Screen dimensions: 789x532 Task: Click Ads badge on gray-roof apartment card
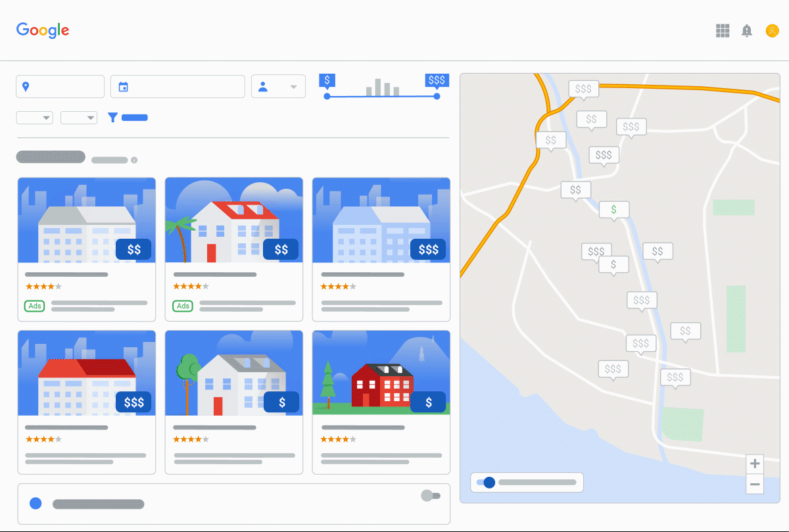[x=34, y=306]
